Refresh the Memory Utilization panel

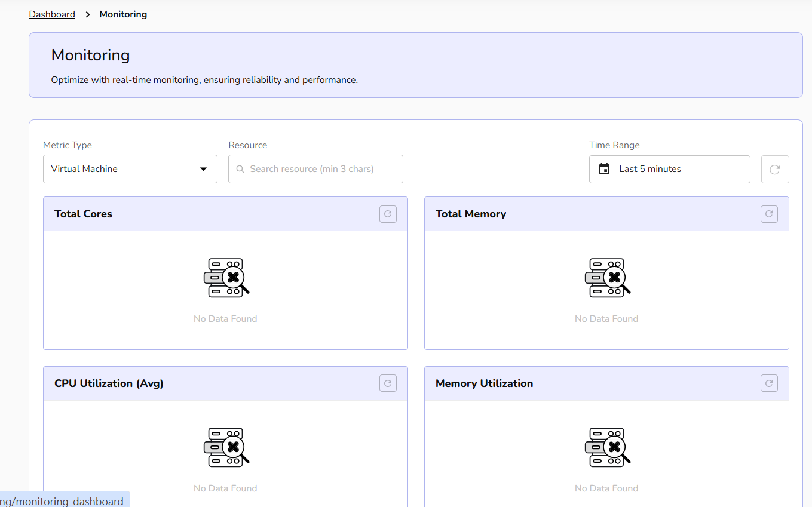click(x=769, y=383)
